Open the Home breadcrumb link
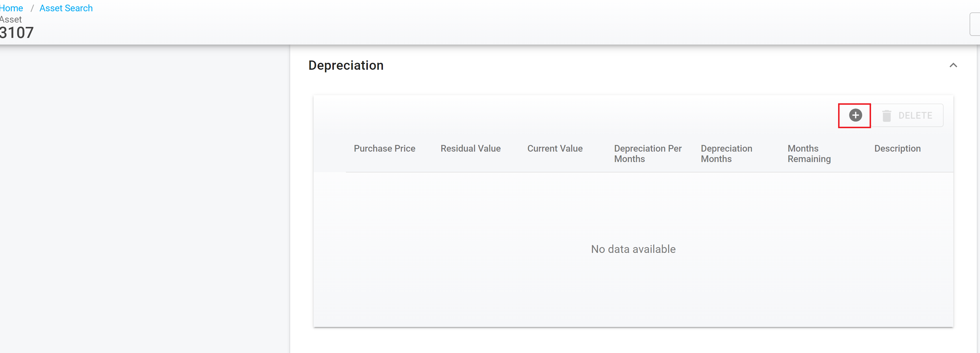This screenshot has width=980, height=353. [11, 8]
